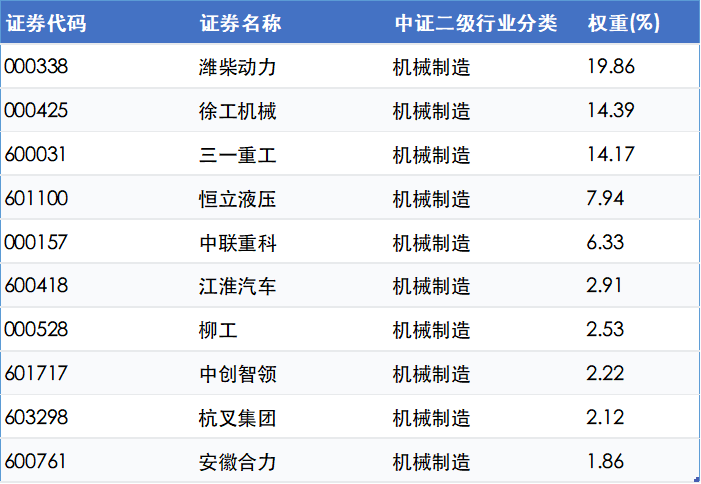Select the weight value 19.86
This screenshot has width=701, height=484.
[x=611, y=67]
